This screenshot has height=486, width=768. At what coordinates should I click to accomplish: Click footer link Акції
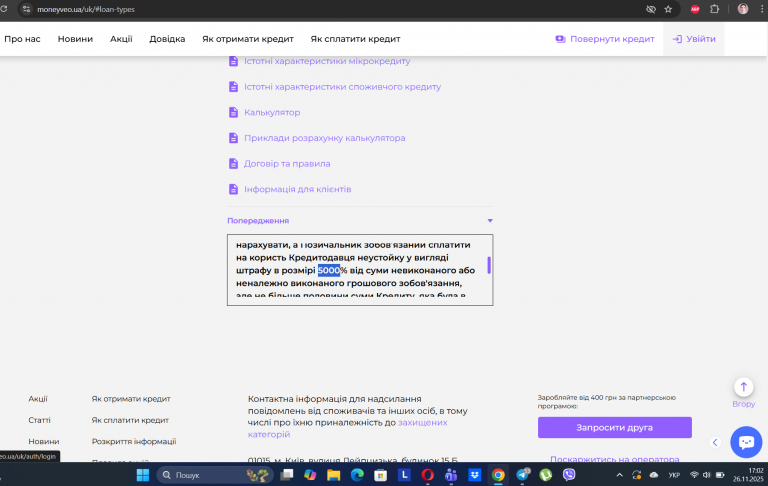point(38,399)
